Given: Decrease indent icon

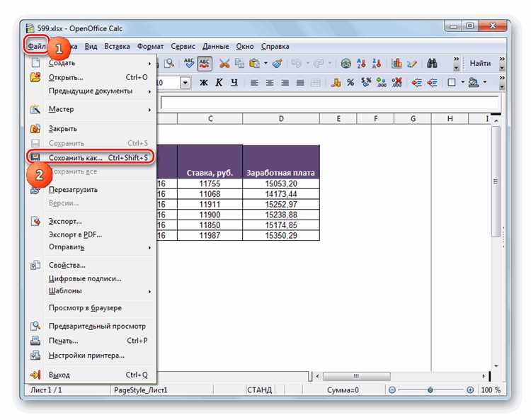Looking at the screenshot, I should pyautogui.click(x=416, y=83).
